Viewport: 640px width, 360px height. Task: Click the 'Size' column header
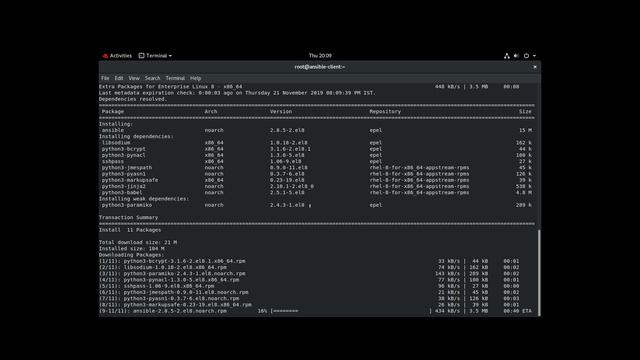tap(525, 111)
